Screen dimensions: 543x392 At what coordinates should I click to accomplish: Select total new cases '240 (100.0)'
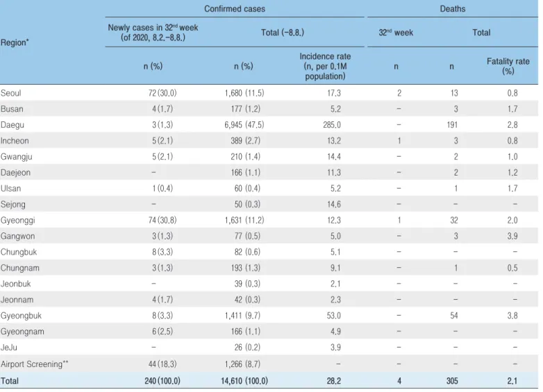[162, 382]
